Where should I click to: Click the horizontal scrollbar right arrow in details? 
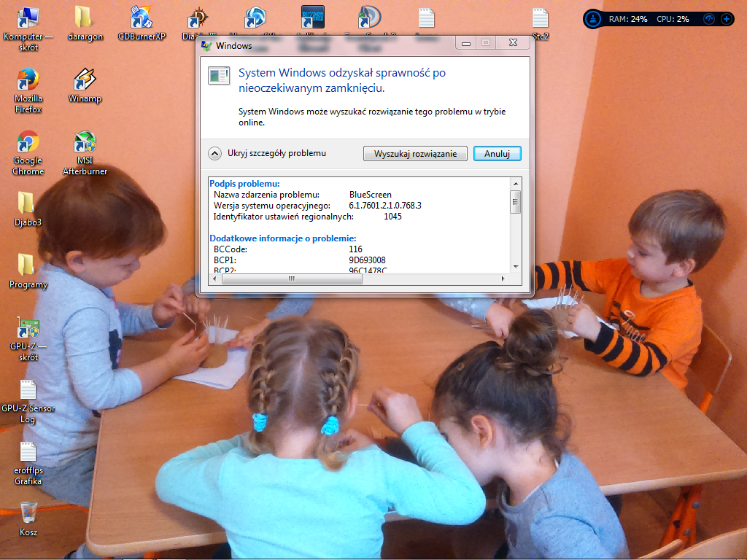(x=503, y=279)
